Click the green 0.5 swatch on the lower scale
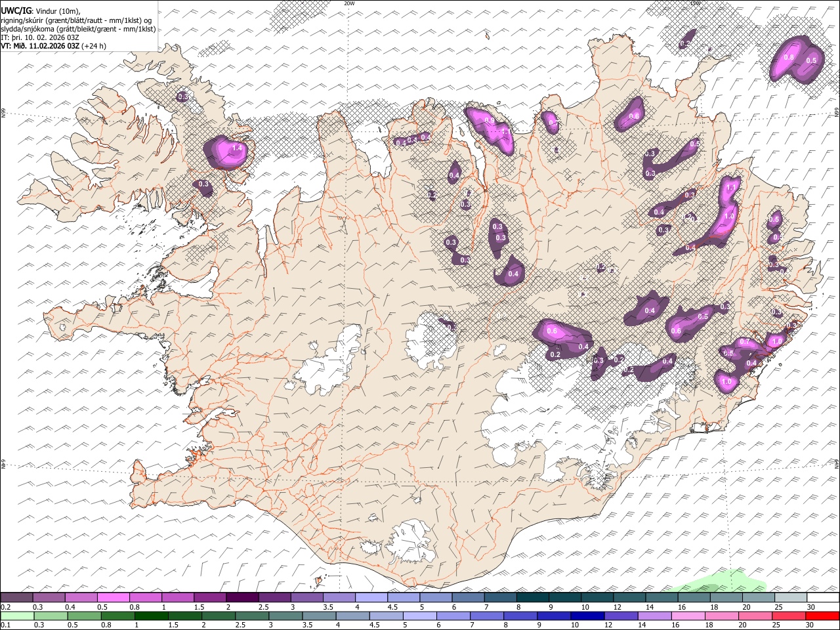This screenshot has width=840, height=630. 84,616
